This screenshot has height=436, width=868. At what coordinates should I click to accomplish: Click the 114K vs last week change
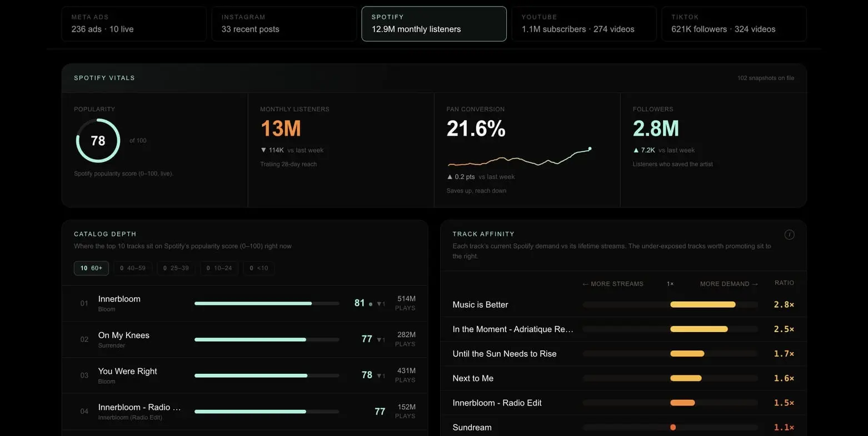[292, 150]
